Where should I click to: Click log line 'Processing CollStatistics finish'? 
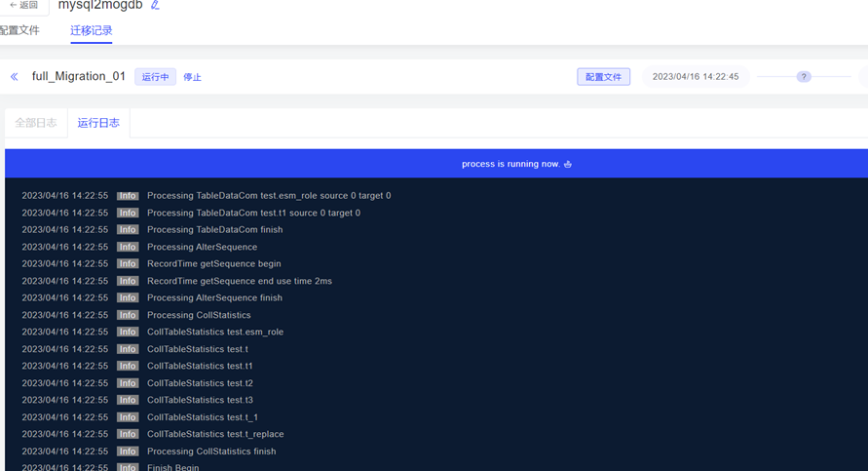pos(211,451)
